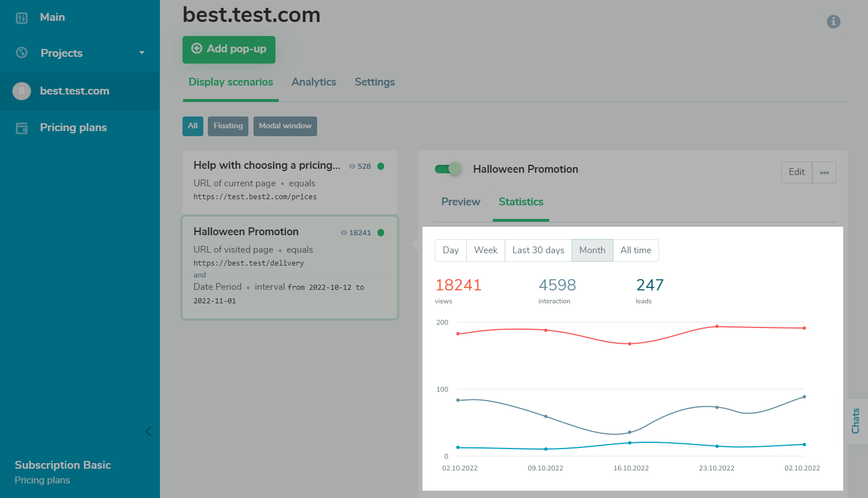Click the Edit button
This screenshot has width=868, height=498.
pyautogui.click(x=796, y=173)
